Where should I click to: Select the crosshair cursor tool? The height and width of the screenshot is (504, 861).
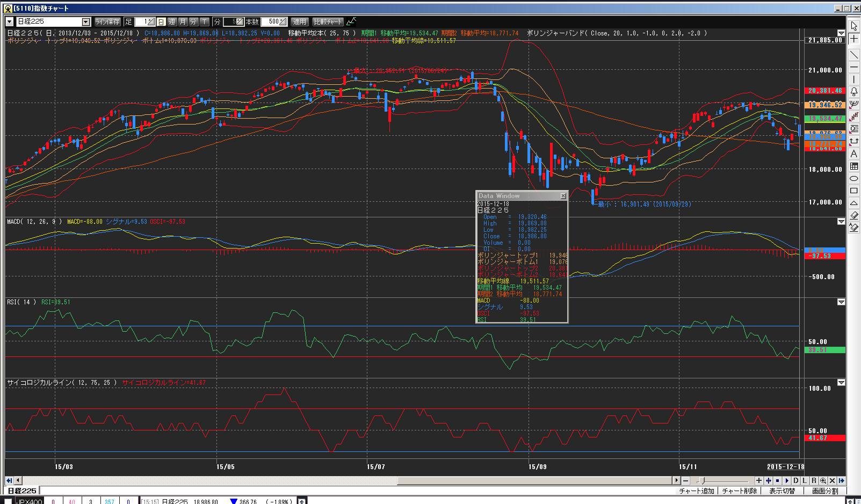tap(854, 39)
